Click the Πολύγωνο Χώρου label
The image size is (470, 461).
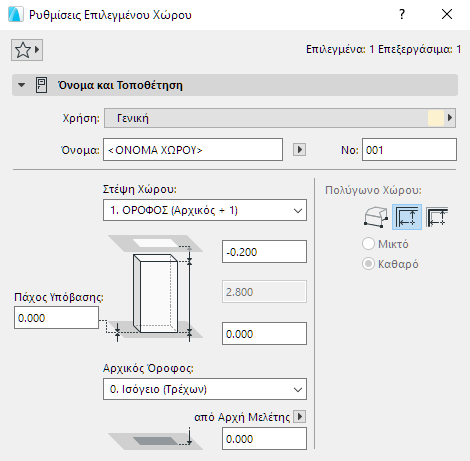point(373,190)
